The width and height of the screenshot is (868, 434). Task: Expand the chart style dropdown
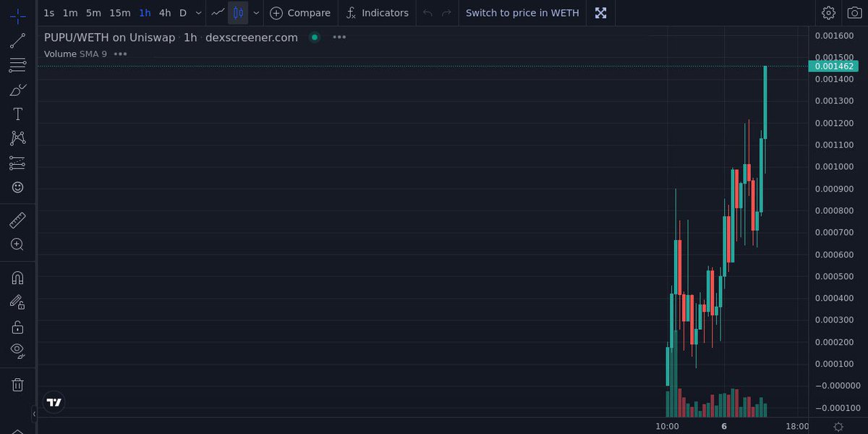256,13
